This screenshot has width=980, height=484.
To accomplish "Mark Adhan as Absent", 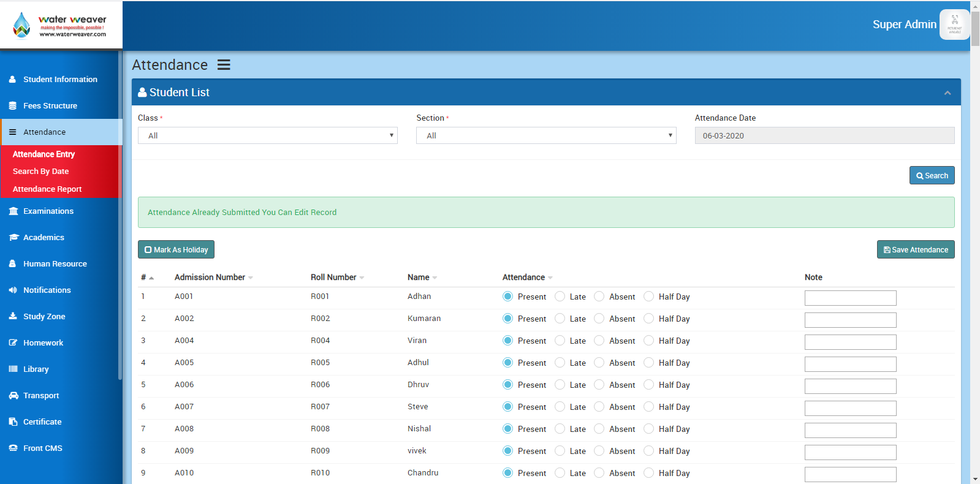I will coord(599,297).
